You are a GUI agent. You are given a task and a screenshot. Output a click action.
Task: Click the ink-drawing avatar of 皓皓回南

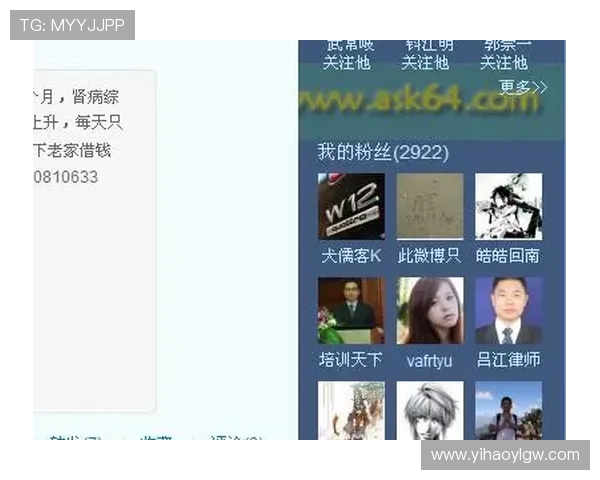pyautogui.click(x=509, y=206)
